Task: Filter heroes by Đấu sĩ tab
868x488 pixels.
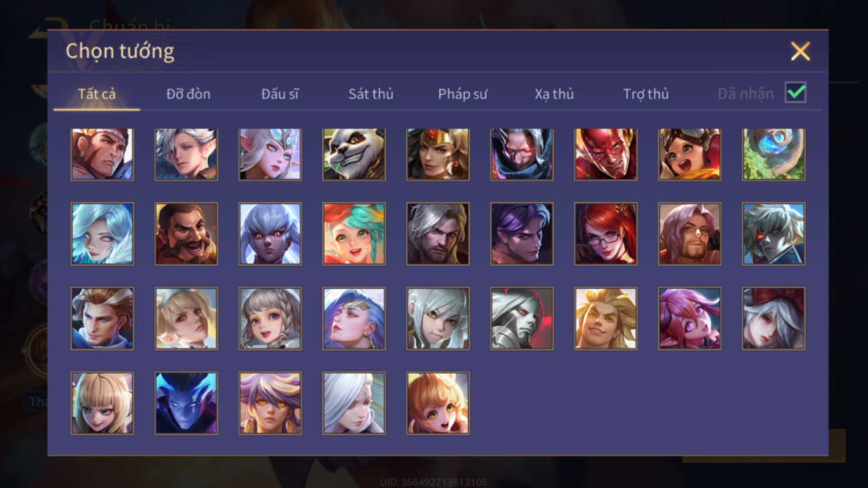Action: click(279, 94)
